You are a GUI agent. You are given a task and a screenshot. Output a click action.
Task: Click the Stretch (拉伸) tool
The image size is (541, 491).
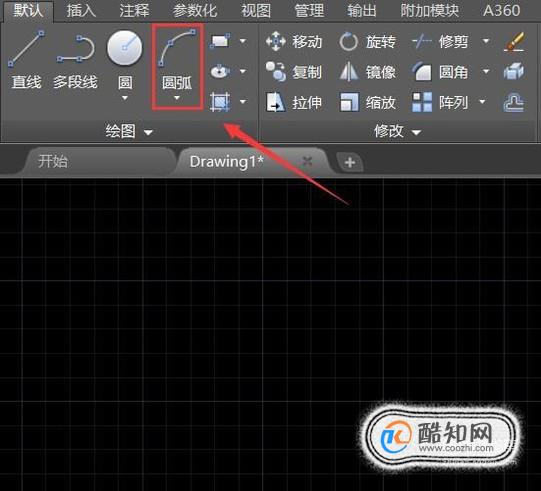[294, 102]
